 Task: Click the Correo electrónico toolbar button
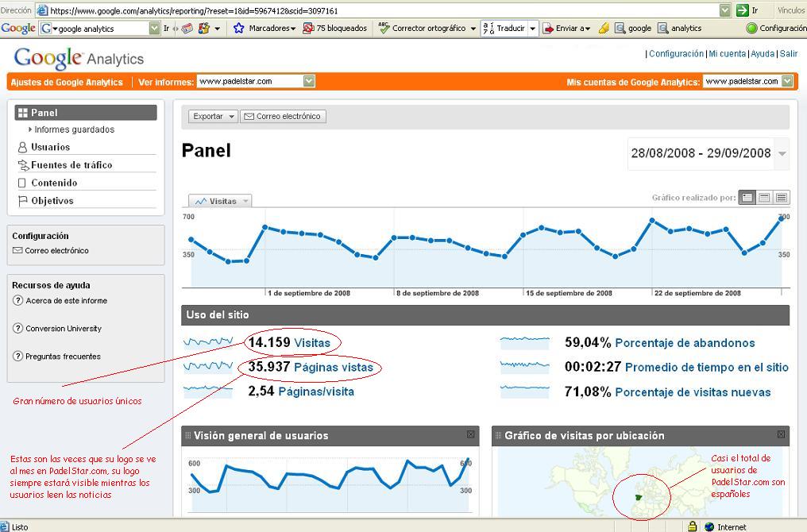click(x=283, y=116)
